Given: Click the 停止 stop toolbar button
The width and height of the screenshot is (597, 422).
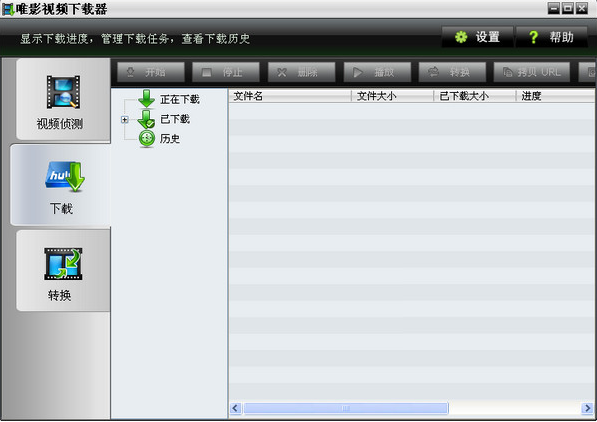Looking at the screenshot, I should tap(226, 72).
